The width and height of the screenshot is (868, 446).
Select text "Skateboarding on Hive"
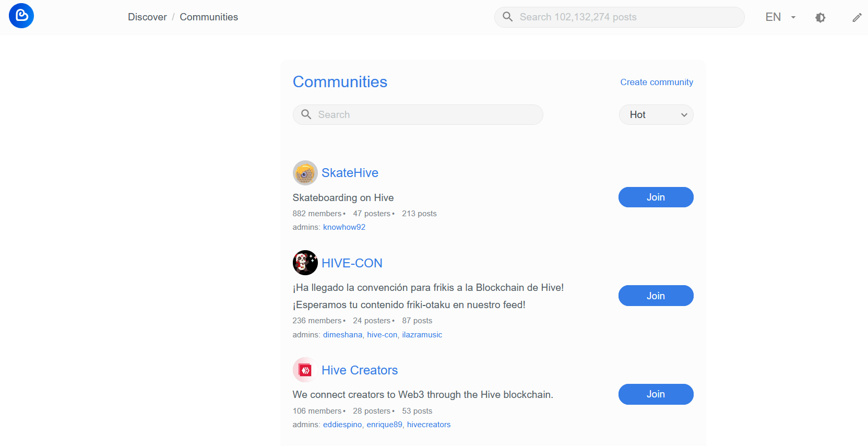pyautogui.click(x=343, y=198)
